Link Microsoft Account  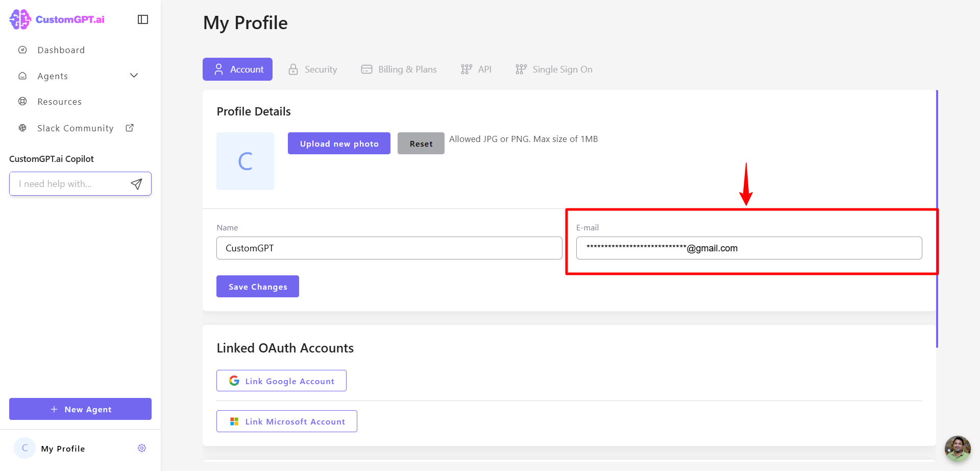pos(287,421)
